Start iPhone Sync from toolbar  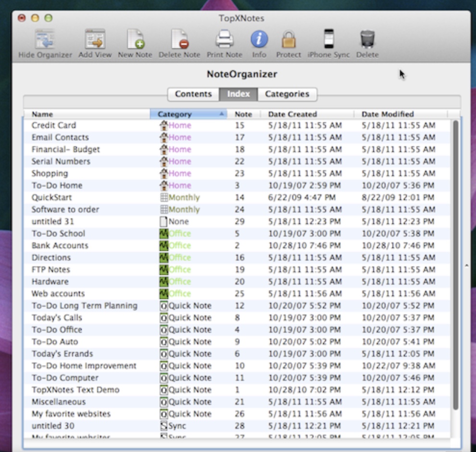pos(329,39)
